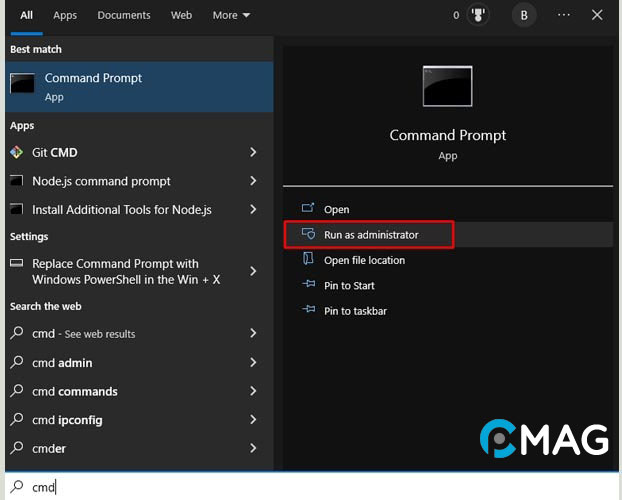Expand the More dropdown filter
This screenshot has height=500, width=622.
[231, 15]
